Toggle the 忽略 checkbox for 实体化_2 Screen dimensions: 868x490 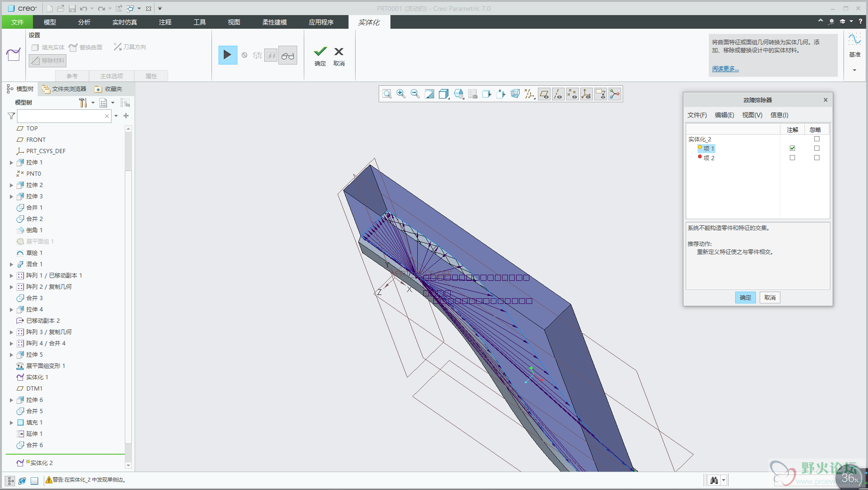tap(817, 139)
